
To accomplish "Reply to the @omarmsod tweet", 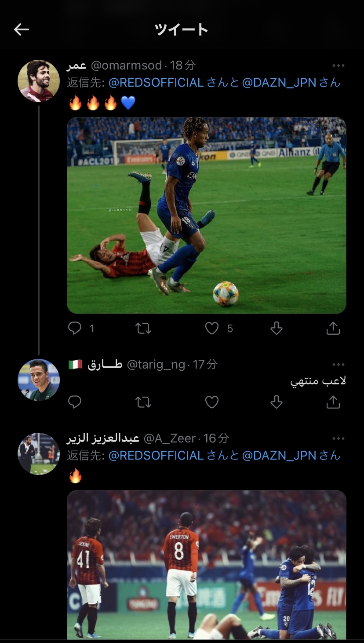I will (x=75, y=328).
